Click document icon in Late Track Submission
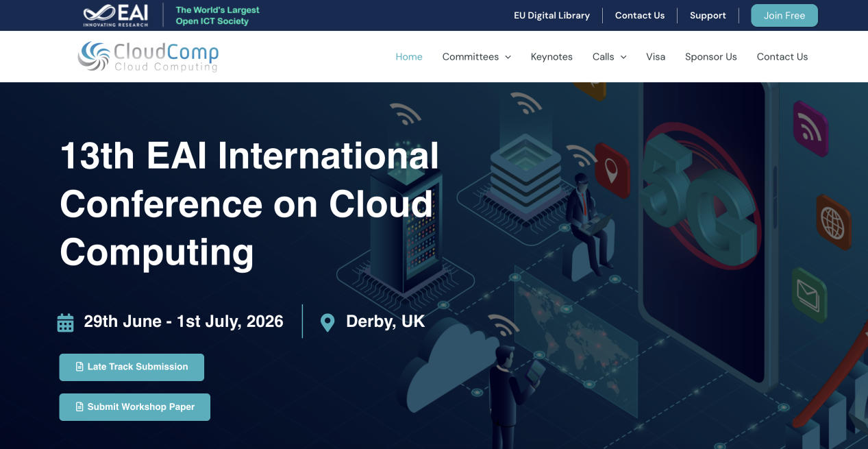868x449 pixels. [x=79, y=367]
